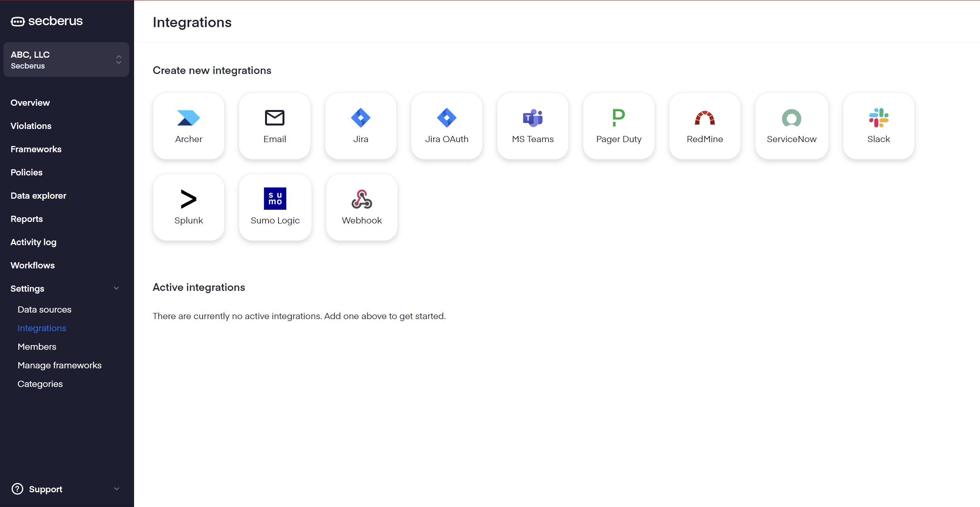Collapse the Settings menu chevron

click(x=116, y=288)
